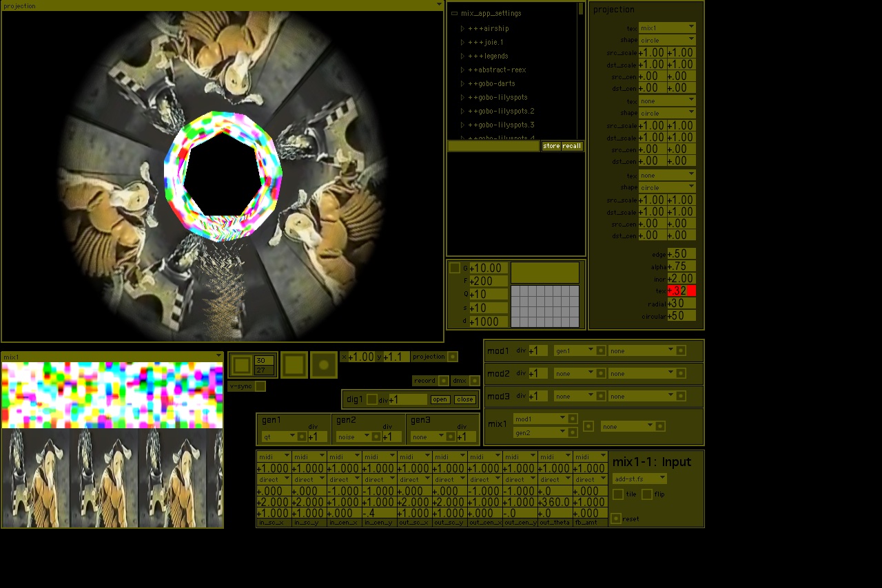The image size is (882, 588).
Task: Enable the flip checkbox
Action: pos(647,494)
